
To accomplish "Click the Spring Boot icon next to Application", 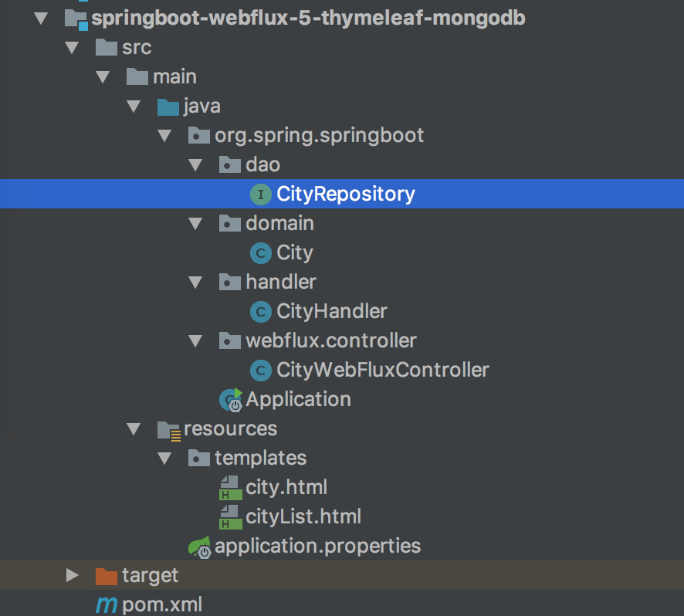I will coord(229,399).
